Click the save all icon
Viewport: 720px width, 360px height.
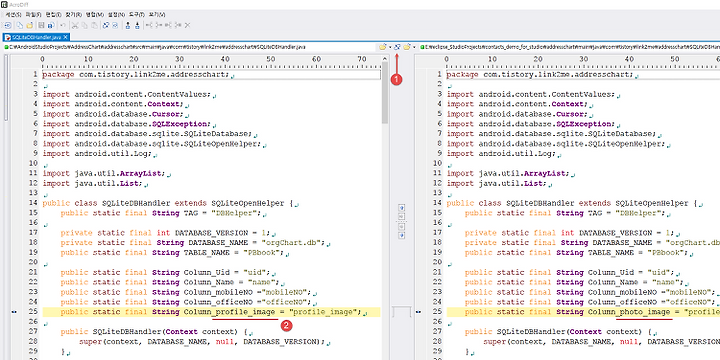click(51, 25)
